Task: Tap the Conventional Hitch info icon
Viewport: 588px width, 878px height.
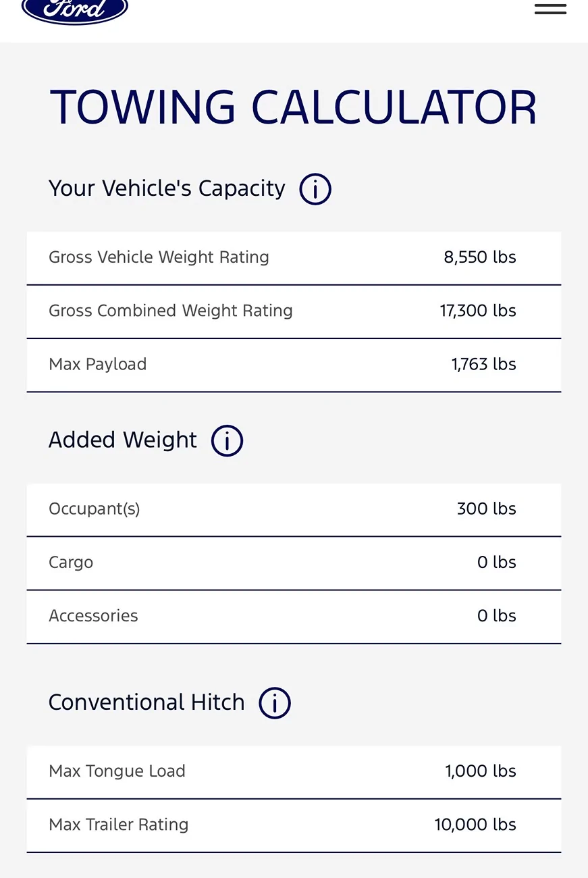Action: (275, 703)
